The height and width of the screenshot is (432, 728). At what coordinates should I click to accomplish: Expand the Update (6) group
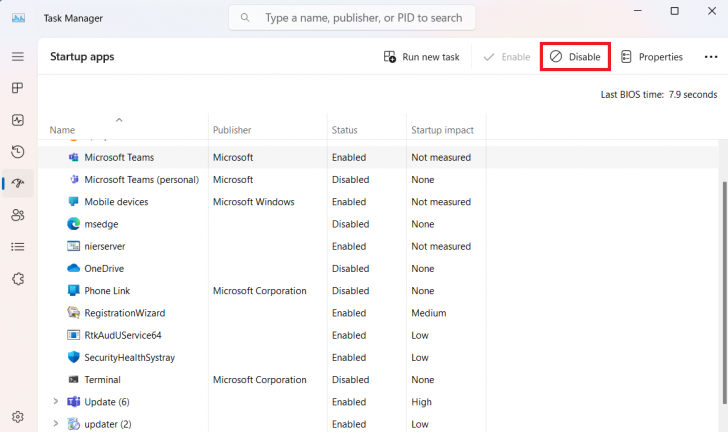pyautogui.click(x=55, y=401)
